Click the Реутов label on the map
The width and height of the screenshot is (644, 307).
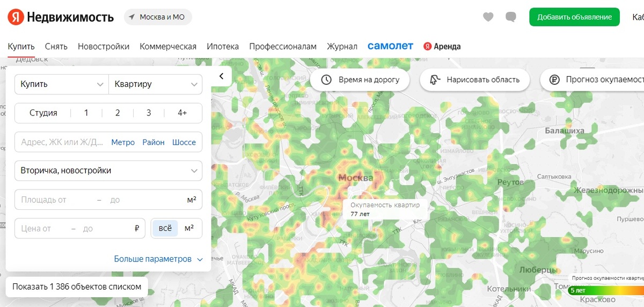510,182
